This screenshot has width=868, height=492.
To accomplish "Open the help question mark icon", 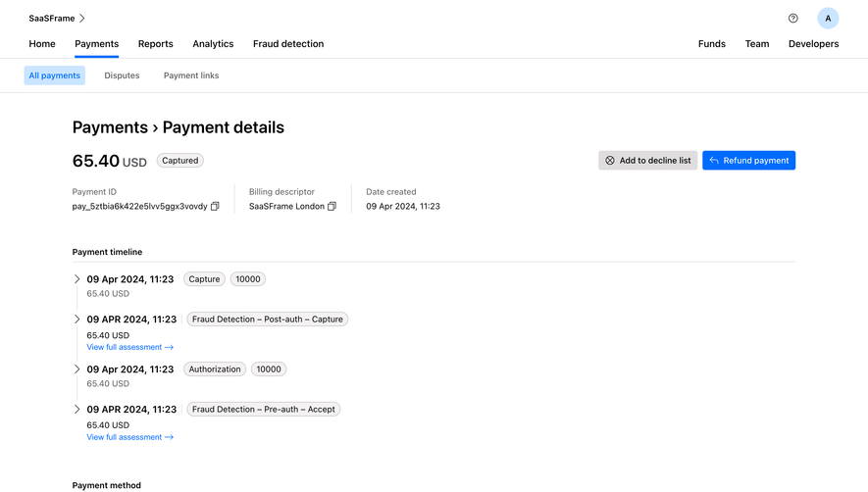I will [x=792, y=19].
